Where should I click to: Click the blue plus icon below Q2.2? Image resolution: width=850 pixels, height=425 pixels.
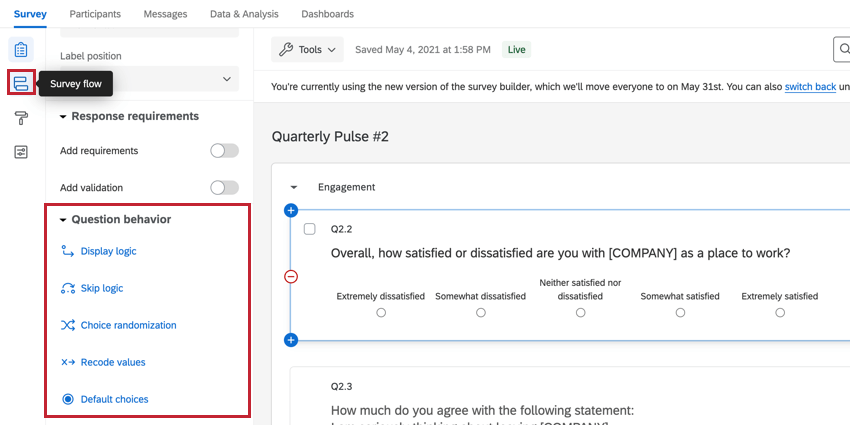coord(291,340)
